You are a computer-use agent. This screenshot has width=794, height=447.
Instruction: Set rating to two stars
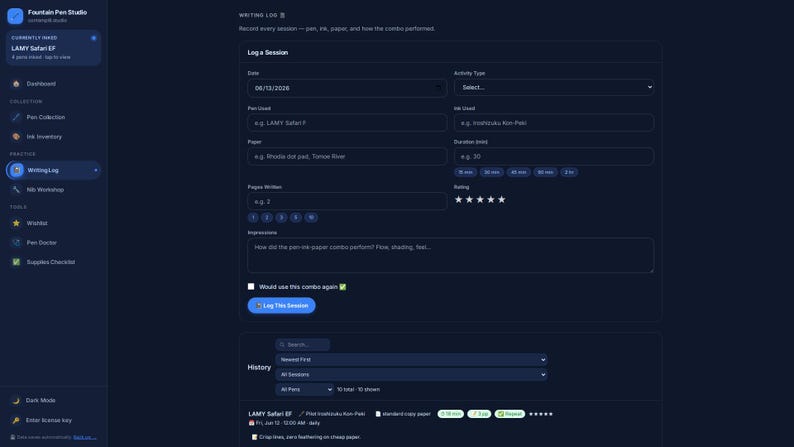click(469, 199)
